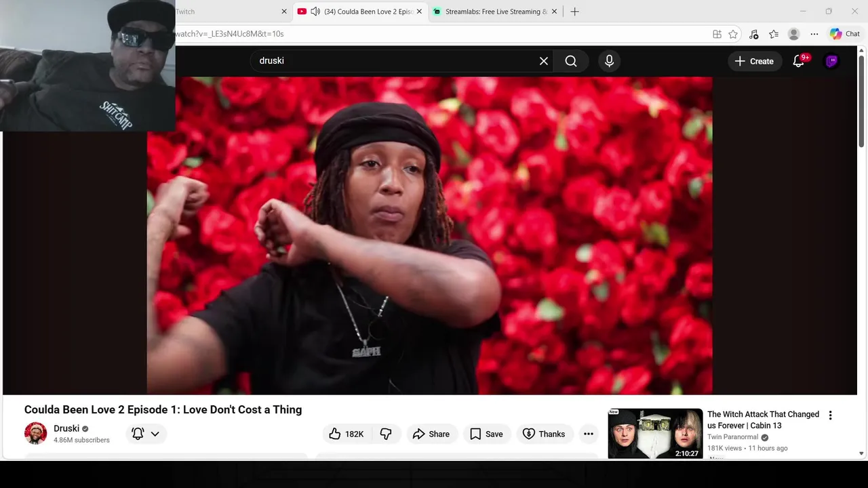This screenshot has width=868, height=488.
Task: Dislike the video with thumbs-down icon
Action: coord(386,434)
